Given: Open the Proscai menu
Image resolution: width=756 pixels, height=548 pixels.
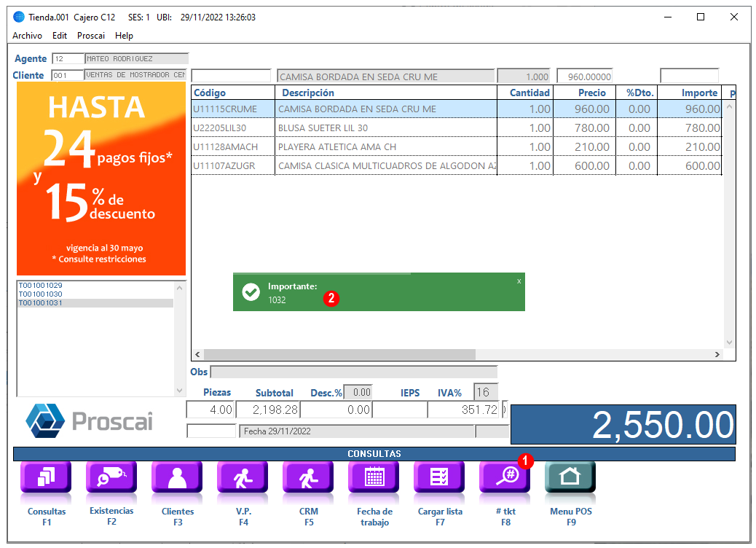Looking at the screenshot, I should (90, 36).
